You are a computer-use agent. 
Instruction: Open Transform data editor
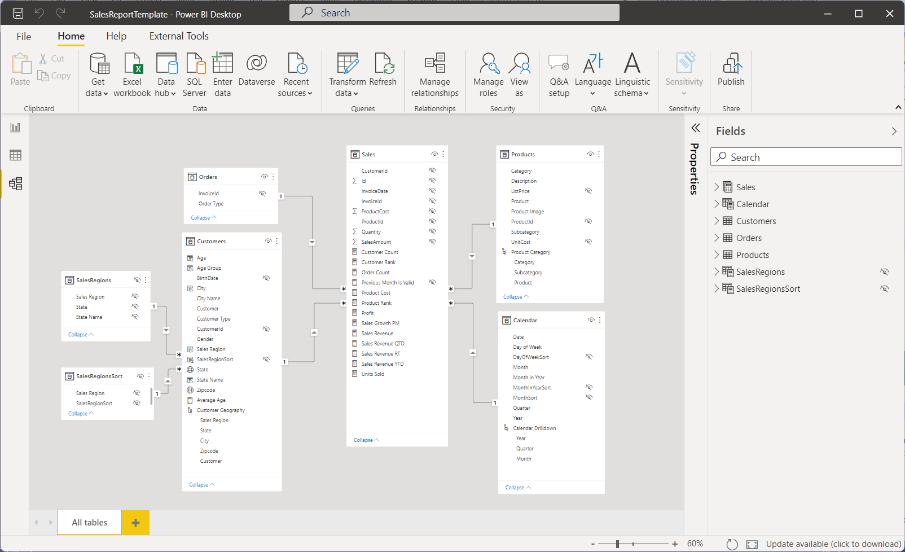347,74
